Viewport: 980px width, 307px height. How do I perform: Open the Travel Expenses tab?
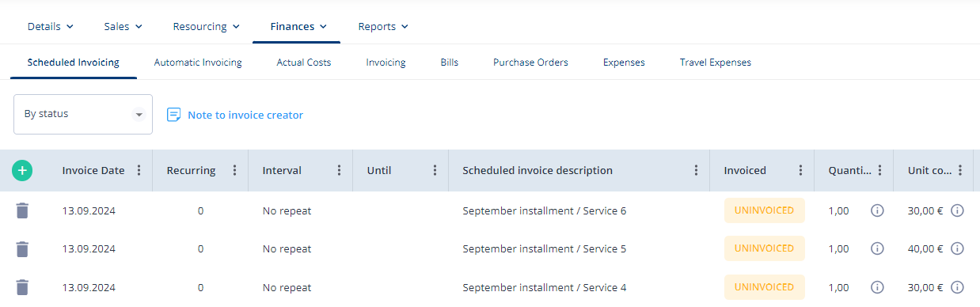coord(716,62)
